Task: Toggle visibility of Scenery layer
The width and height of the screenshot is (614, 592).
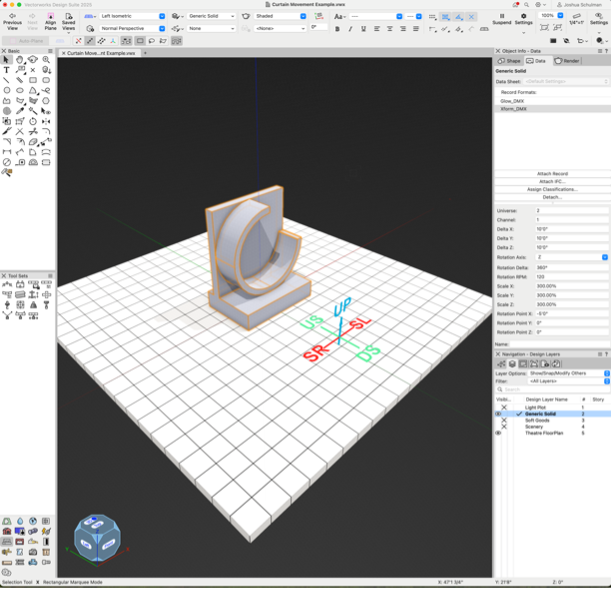Action: [504, 427]
